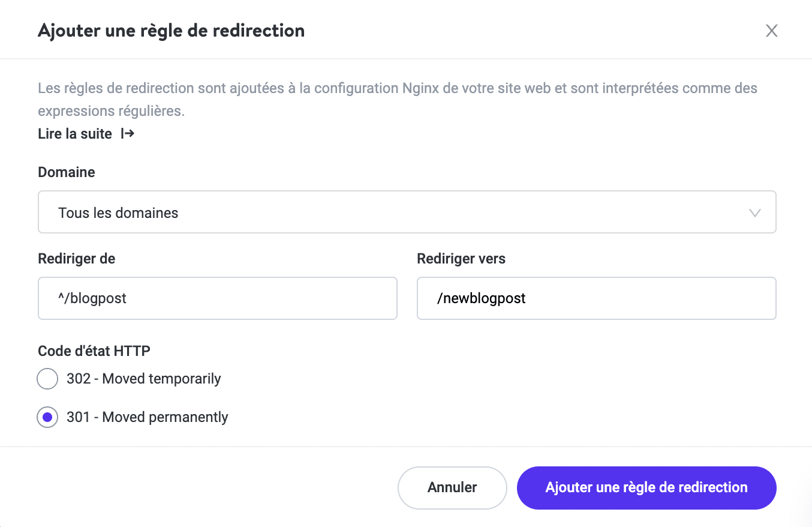Click the ^/blogpost source pattern field
The image size is (812, 527).
pos(217,298)
